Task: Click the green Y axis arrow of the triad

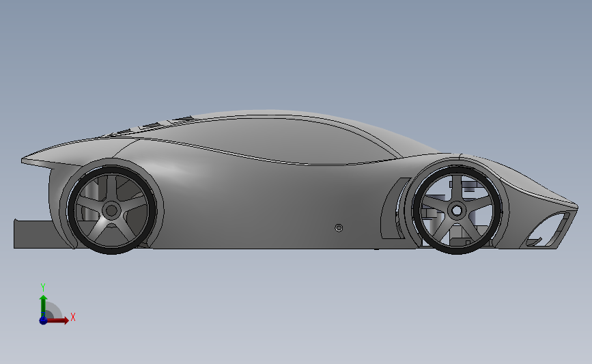Action: click(x=44, y=306)
